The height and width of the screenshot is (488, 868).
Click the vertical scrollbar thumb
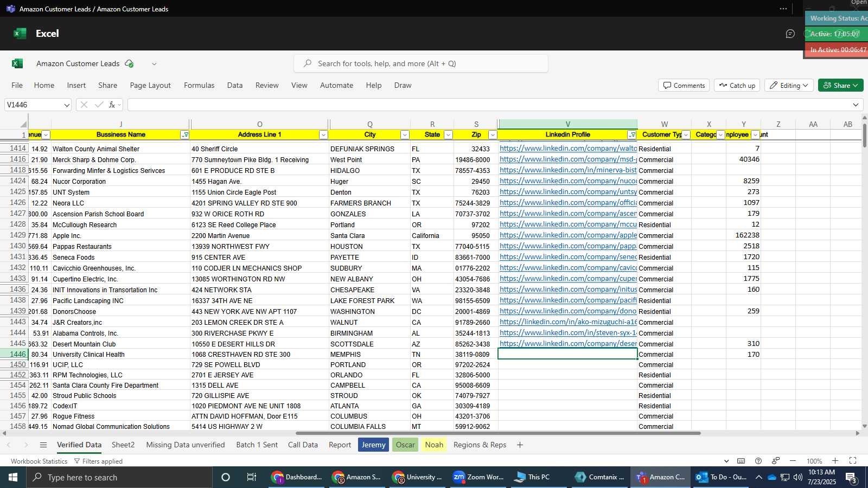coord(864,136)
